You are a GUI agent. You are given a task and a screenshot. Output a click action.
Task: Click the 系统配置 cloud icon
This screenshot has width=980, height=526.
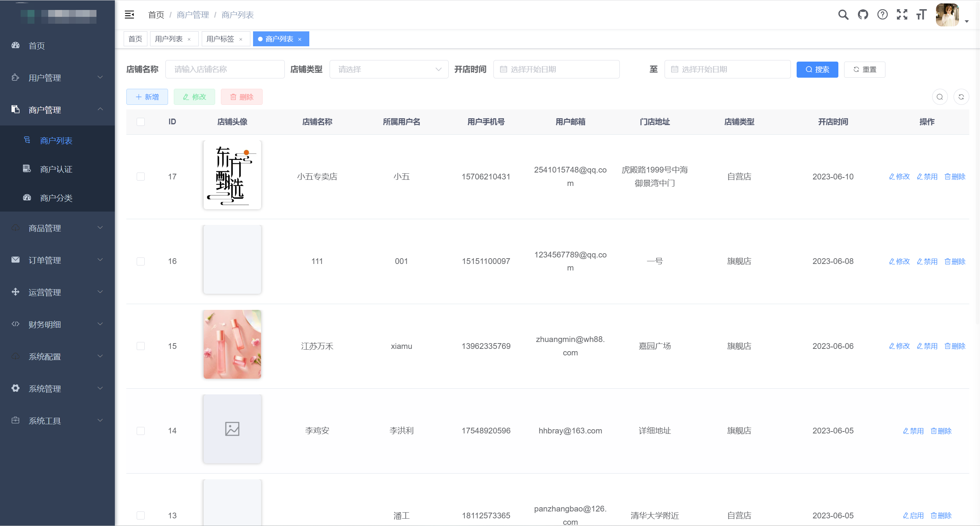point(15,356)
